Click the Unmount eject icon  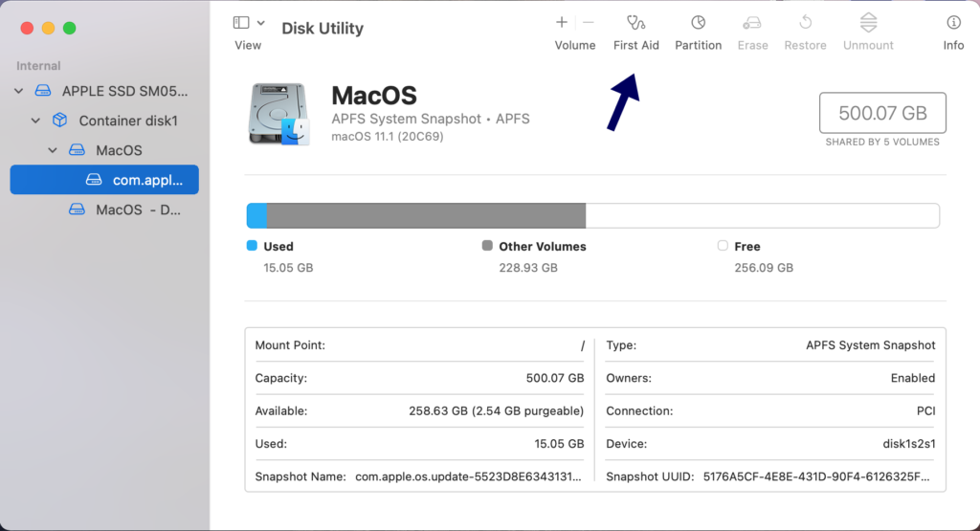868,23
